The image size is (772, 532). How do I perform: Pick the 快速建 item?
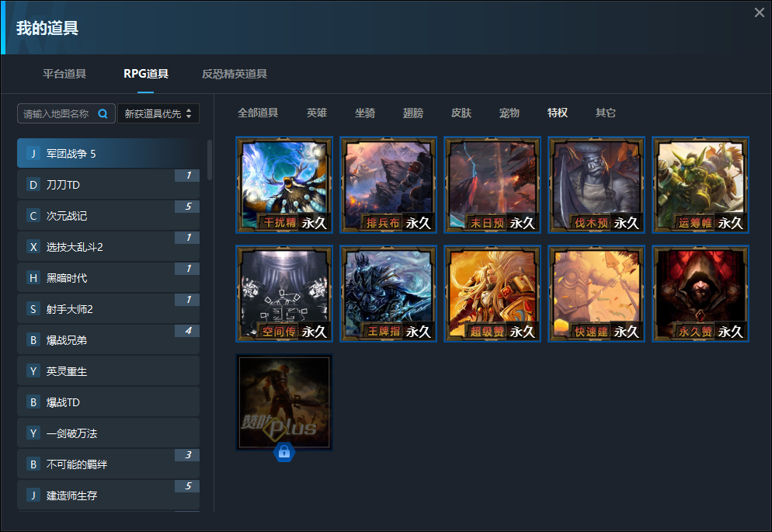click(596, 294)
